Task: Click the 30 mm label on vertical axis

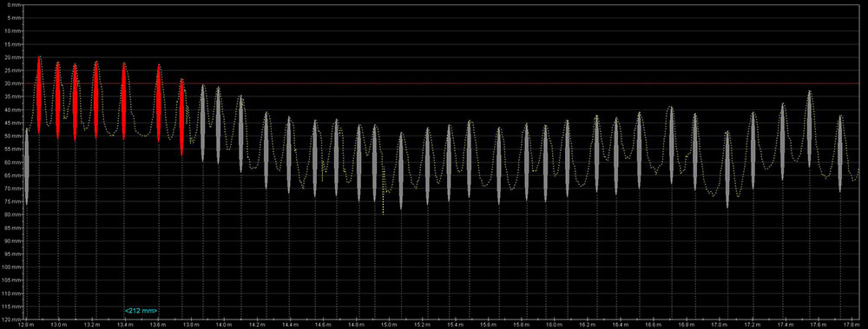Action: (x=14, y=83)
